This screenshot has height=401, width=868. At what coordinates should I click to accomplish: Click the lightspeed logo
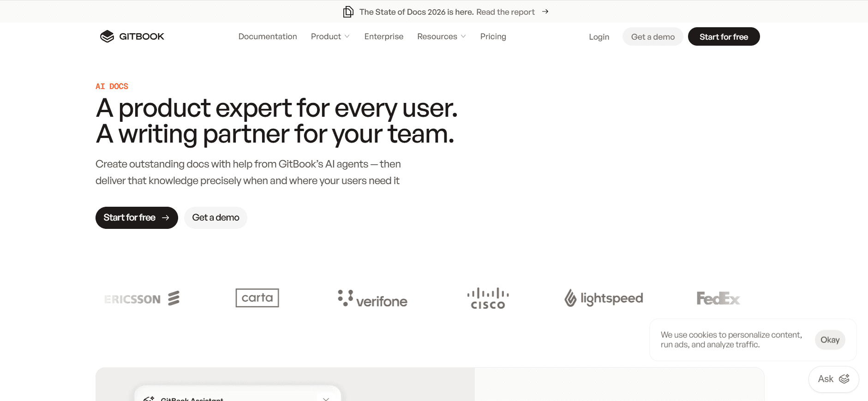click(x=604, y=298)
